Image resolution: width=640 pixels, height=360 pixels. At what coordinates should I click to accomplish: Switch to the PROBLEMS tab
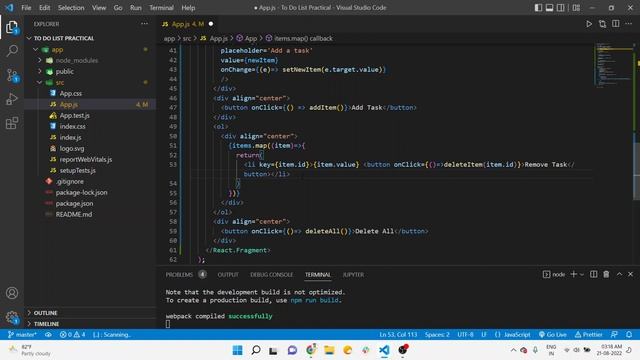[x=179, y=275]
